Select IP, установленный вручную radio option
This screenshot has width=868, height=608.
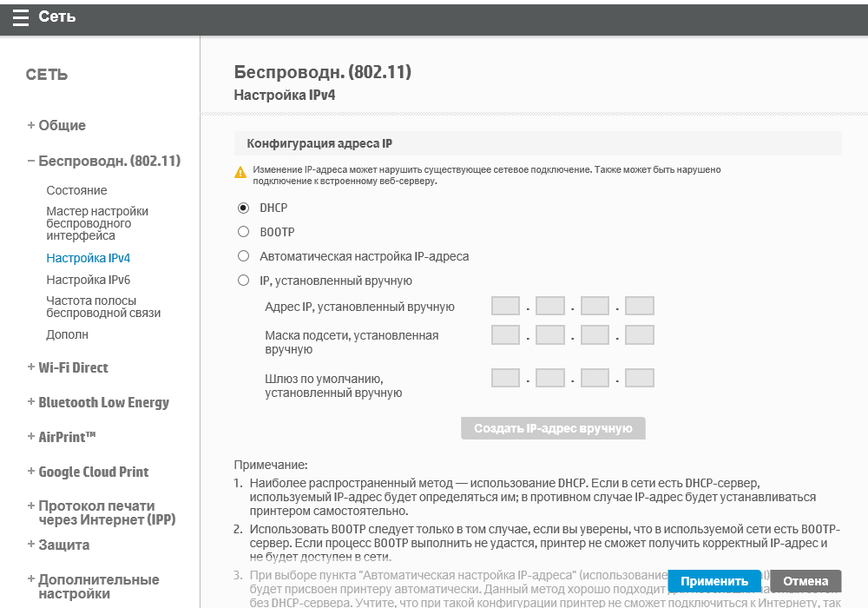pyautogui.click(x=243, y=281)
